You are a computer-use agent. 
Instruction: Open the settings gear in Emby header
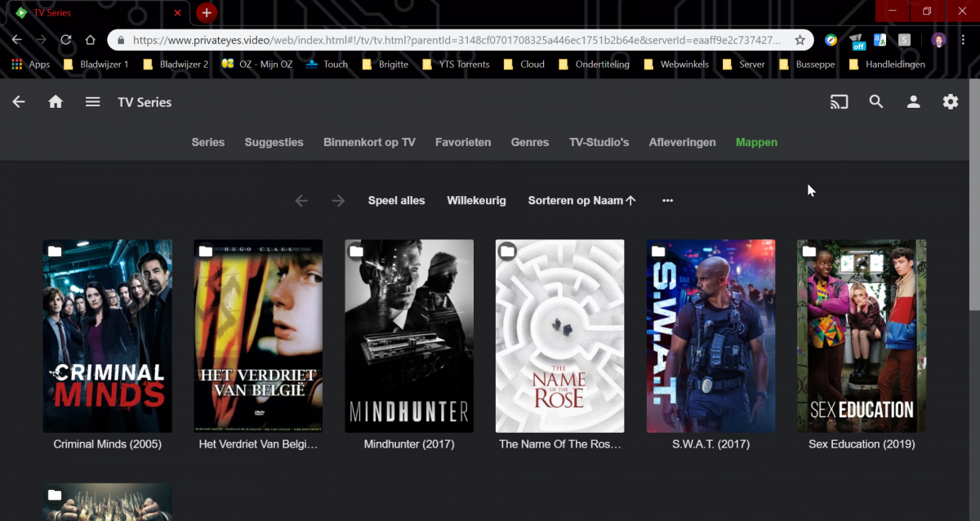tap(951, 102)
